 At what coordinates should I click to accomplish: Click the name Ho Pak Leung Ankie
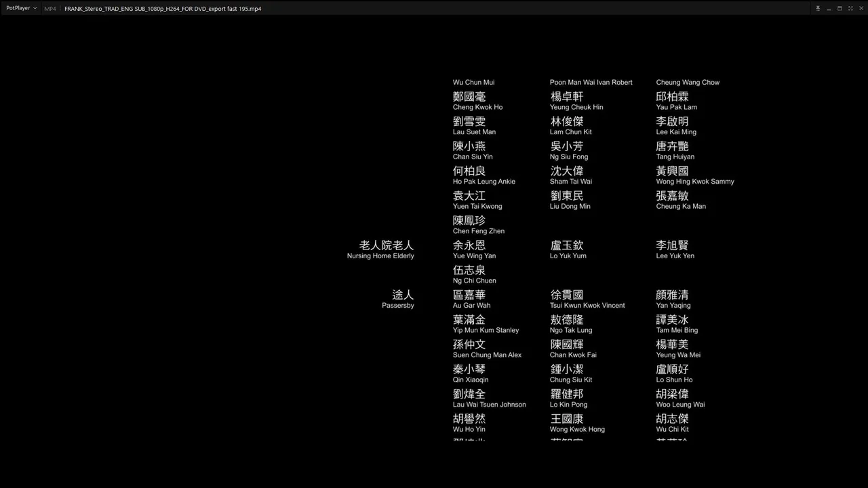[x=484, y=182]
